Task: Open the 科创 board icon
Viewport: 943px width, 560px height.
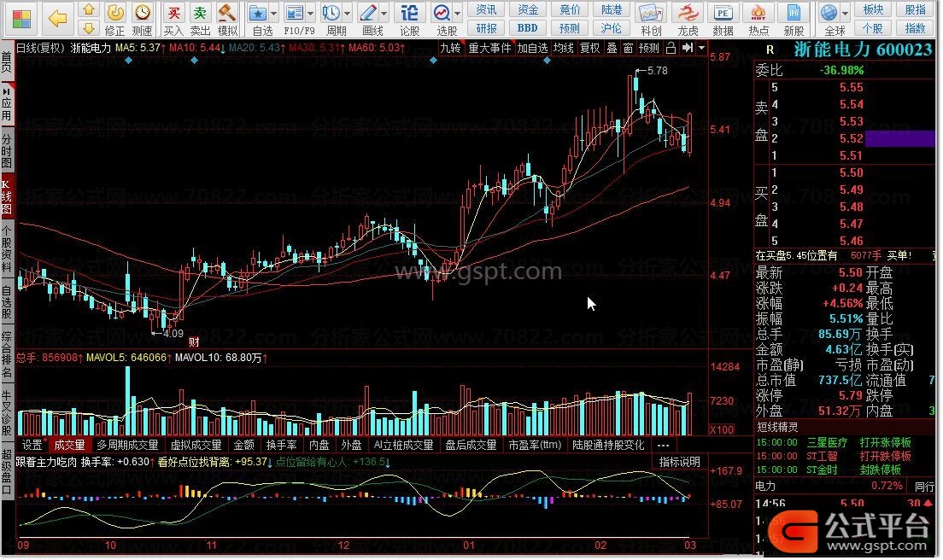Action: point(651,20)
